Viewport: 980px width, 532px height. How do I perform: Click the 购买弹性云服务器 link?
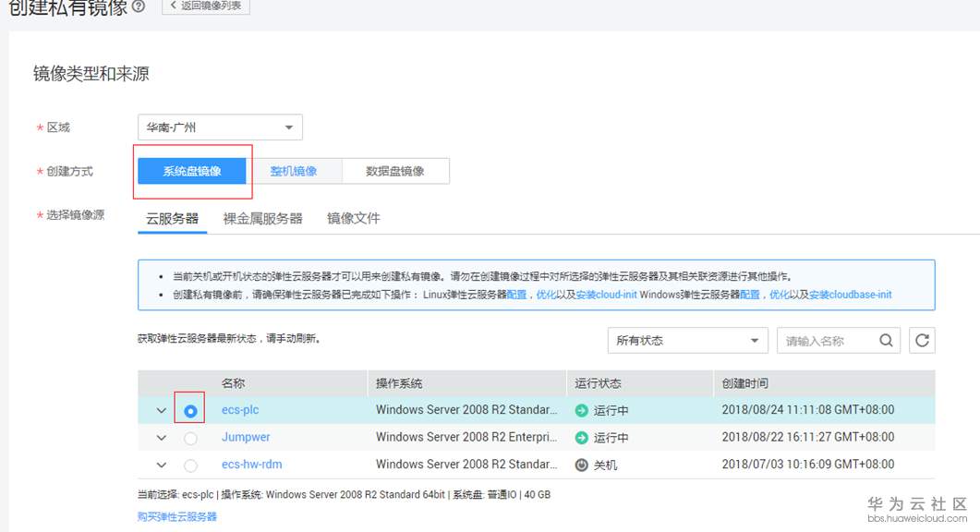tap(176, 516)
